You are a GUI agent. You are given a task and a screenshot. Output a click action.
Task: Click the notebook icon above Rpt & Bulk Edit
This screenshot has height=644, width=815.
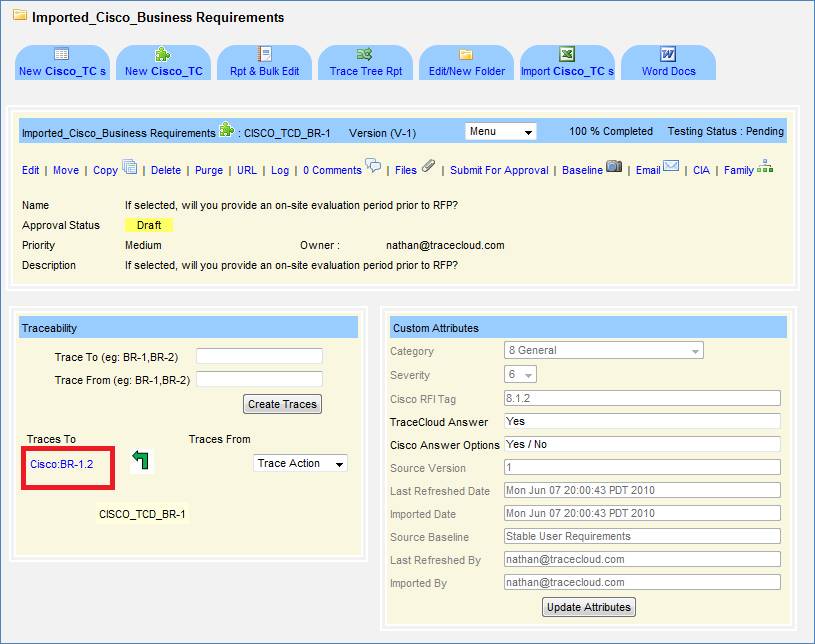265,54
